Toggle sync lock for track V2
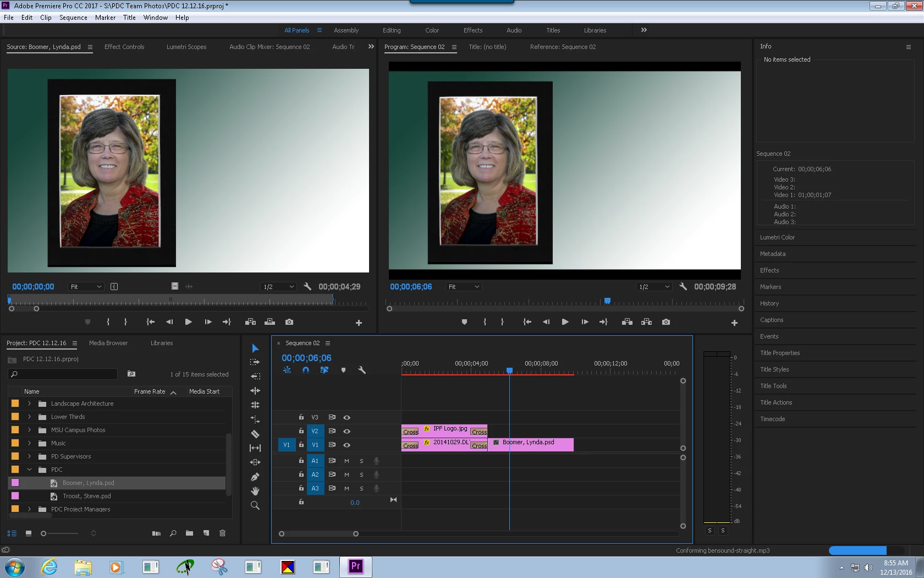This screenshot has height=578, width=924. 332,431
